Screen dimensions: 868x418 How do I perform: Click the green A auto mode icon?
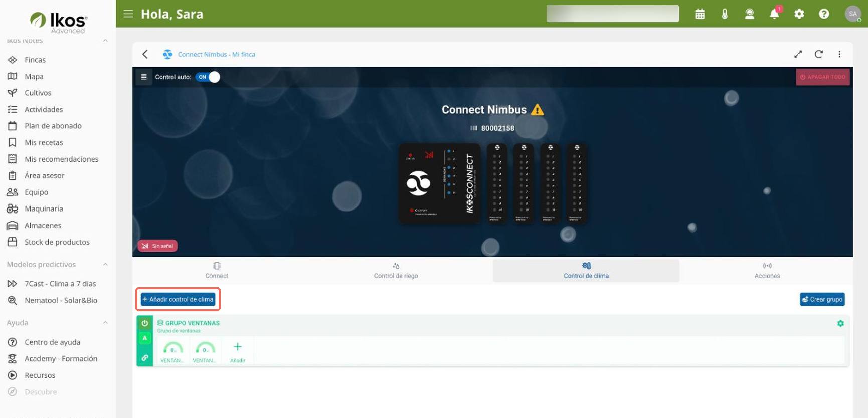tap(145, 338)
